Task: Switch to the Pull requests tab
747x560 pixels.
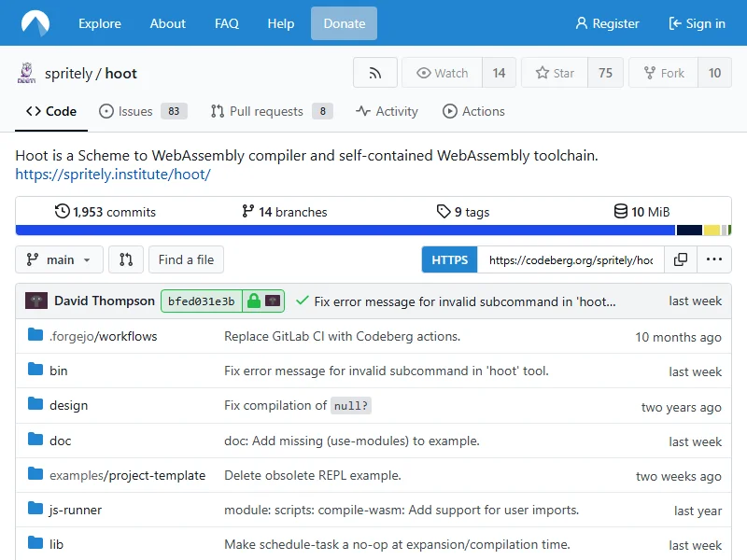Action: (x=257, y=111)
